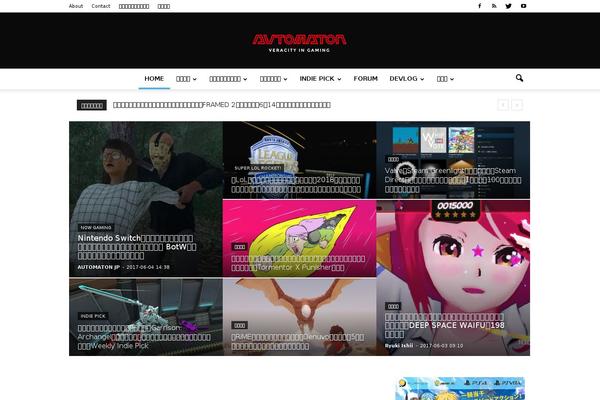Screen dimensions: 600x400
Task: Click the PS4 PS Vita advertisement banner
Action: tap(460, 389)
